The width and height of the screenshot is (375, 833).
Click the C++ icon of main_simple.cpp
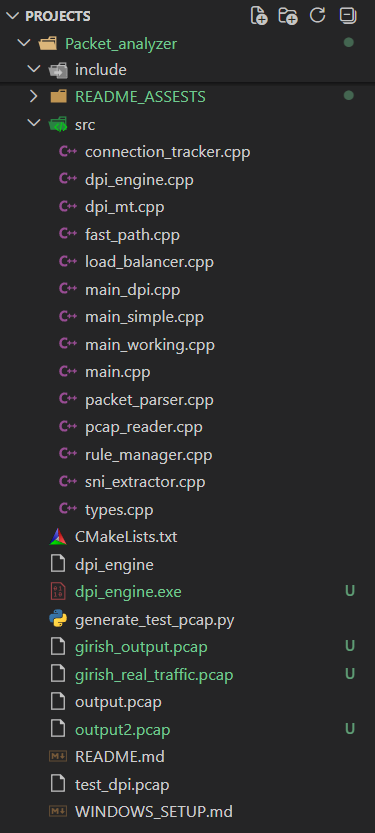[68, 317]
